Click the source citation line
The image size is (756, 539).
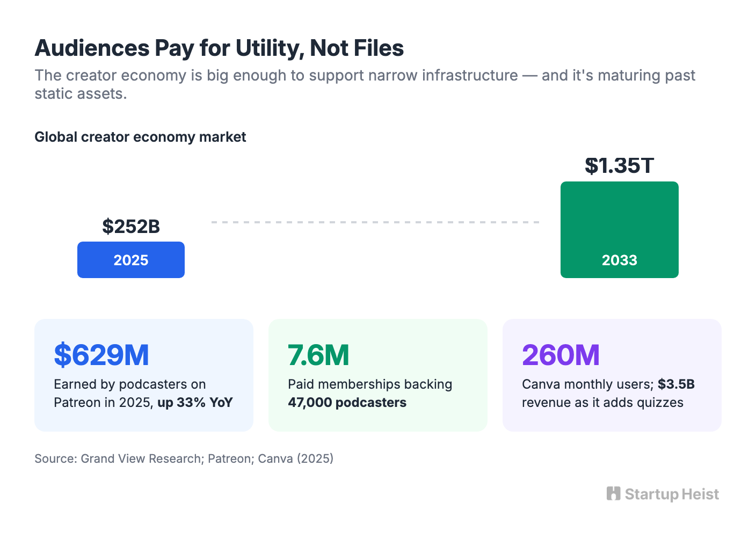[184, 458]
